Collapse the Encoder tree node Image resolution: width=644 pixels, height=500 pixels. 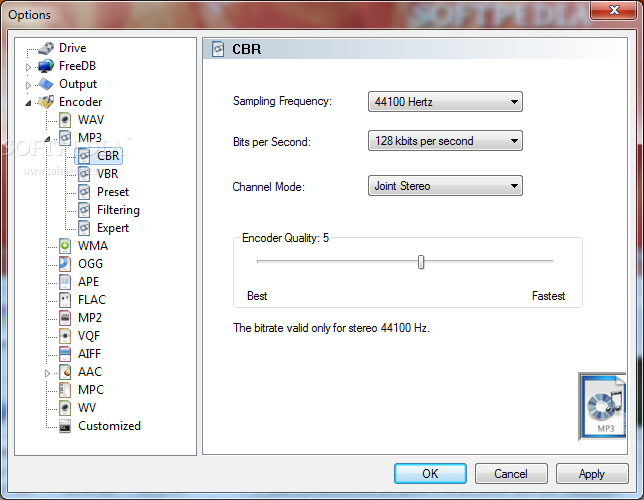coord(28,103)
